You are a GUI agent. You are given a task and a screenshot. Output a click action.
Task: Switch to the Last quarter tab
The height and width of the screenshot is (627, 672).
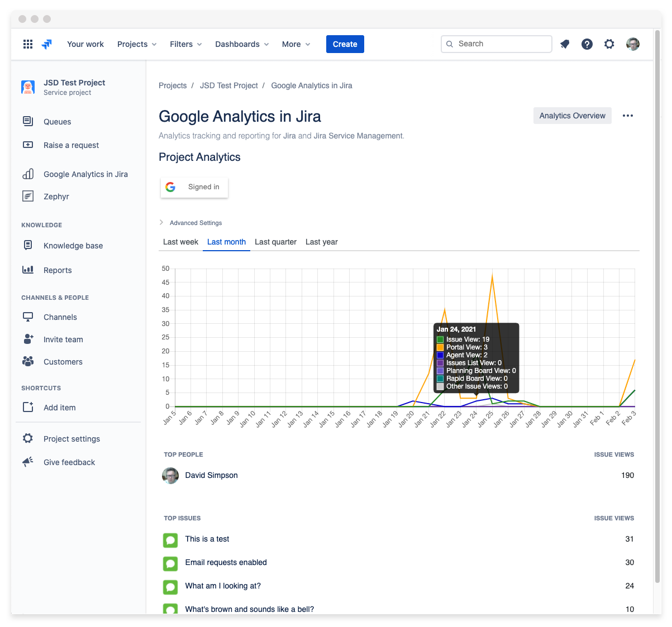275,242
